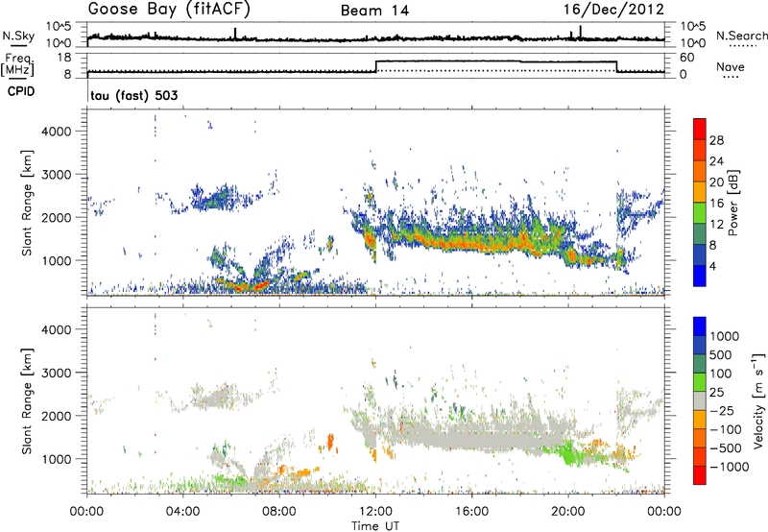Click "3000" on the power panel range axis

click(x=57, y=175)
